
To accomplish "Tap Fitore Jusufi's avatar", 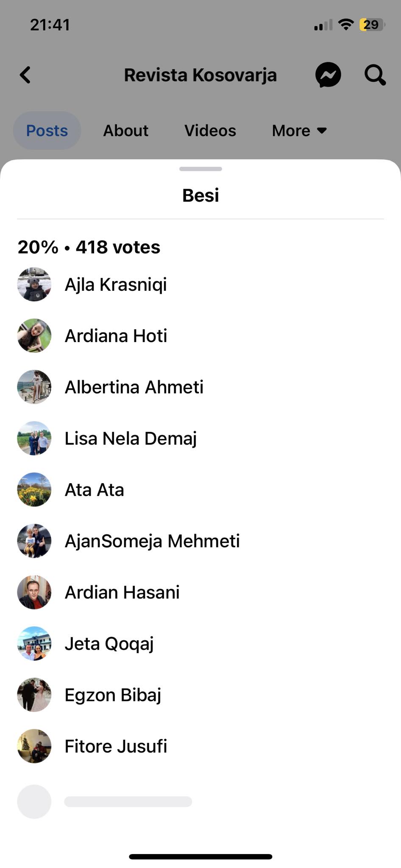I will tap(34, 746).
